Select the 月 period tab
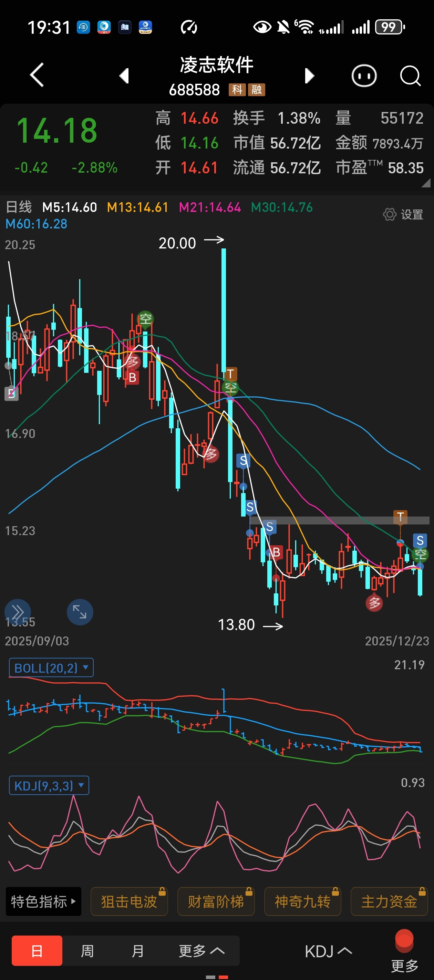The width and height of the screenshot is (434, 980). click(138, 951)
